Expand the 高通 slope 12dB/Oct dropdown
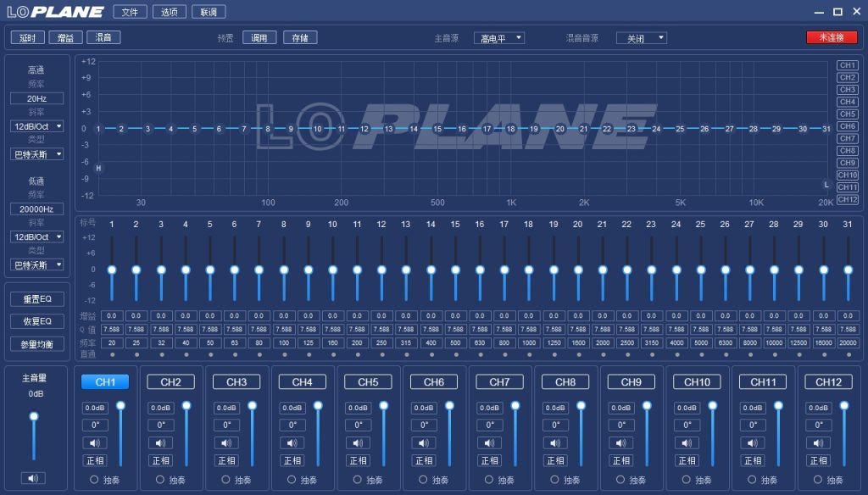The image size is (868, 495). pos(36,126)
